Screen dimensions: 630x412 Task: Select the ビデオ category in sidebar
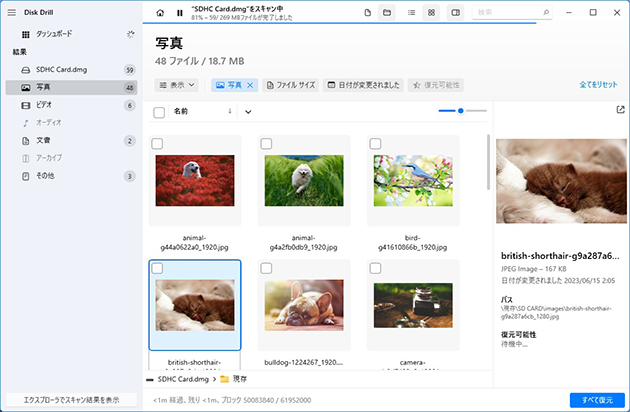(x=72, y=105)
